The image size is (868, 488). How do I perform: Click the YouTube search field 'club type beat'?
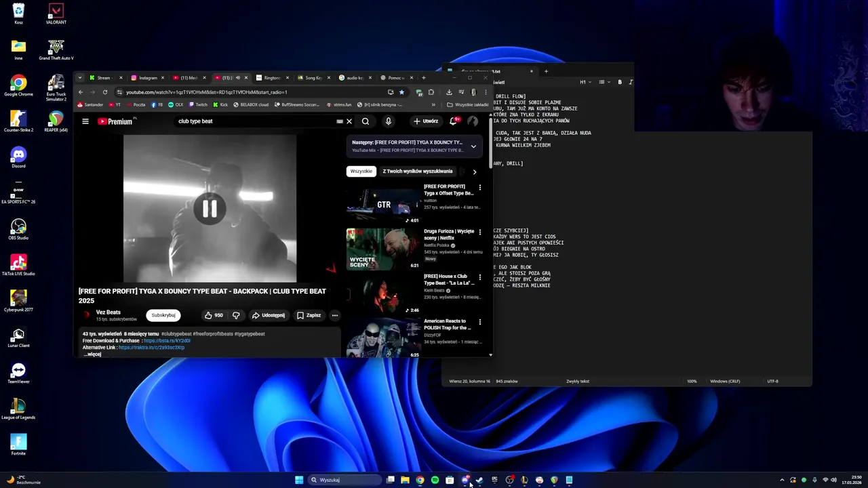(254, 121)
